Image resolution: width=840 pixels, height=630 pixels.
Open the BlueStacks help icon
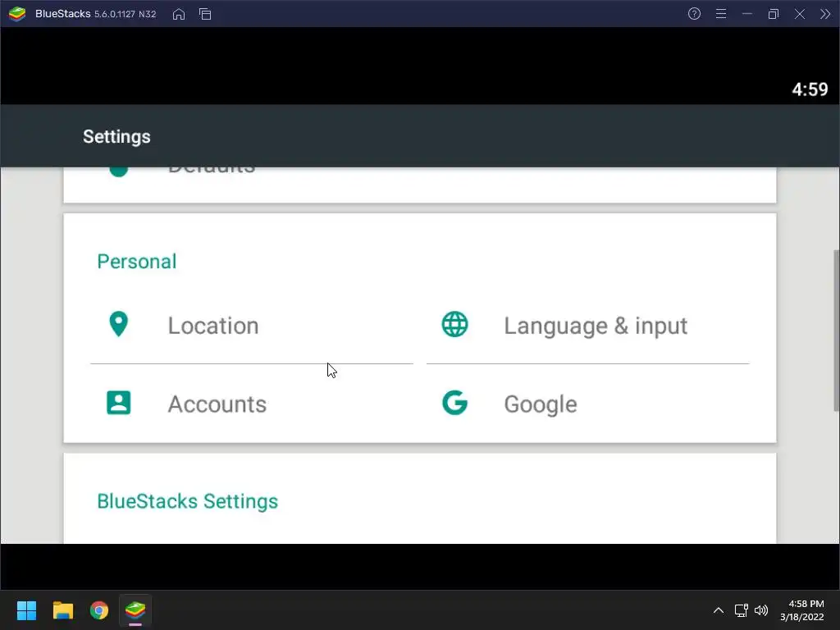coord(694,14)
